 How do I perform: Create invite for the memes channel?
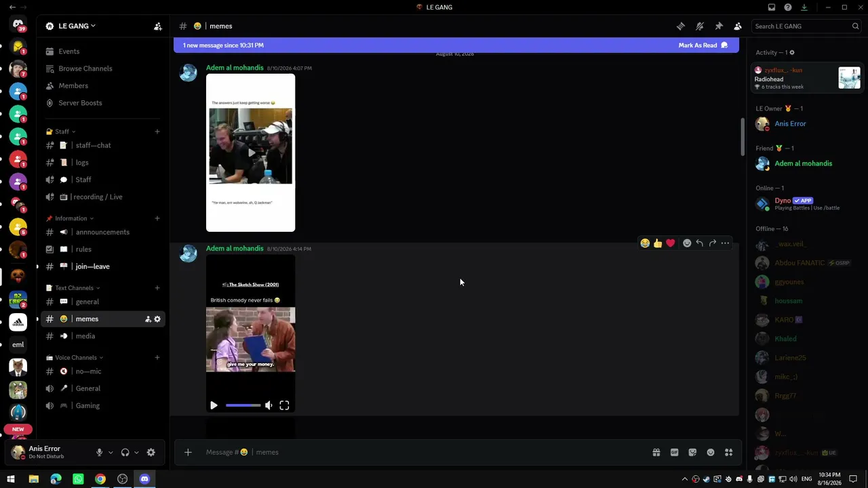(x=148, y=319)
